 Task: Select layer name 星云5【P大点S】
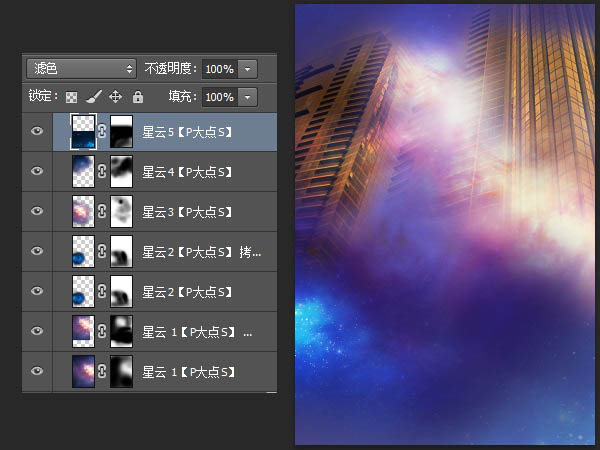click(187, 132)
